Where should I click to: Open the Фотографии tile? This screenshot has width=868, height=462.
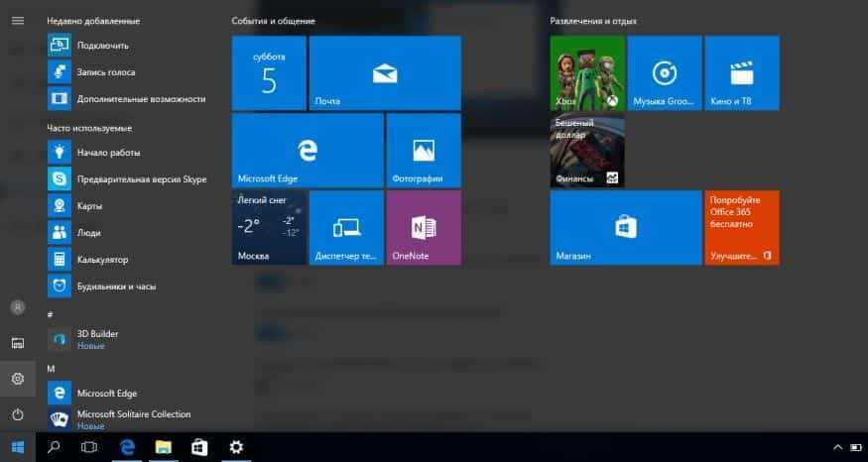424,151
